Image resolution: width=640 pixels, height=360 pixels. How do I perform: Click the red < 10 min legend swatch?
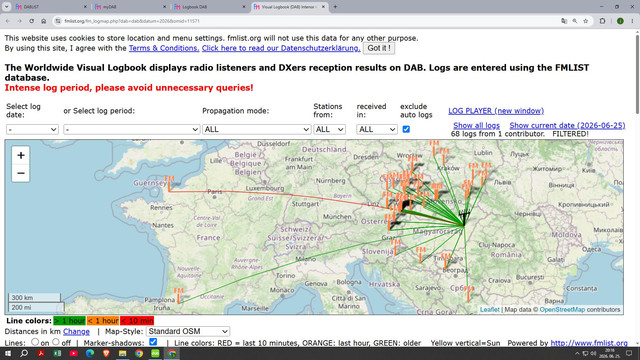click(x=137, y=321)
